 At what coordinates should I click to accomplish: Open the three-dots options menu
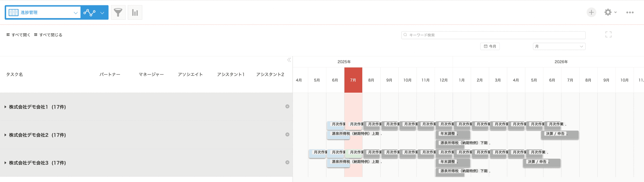click(x=630, y=12)
